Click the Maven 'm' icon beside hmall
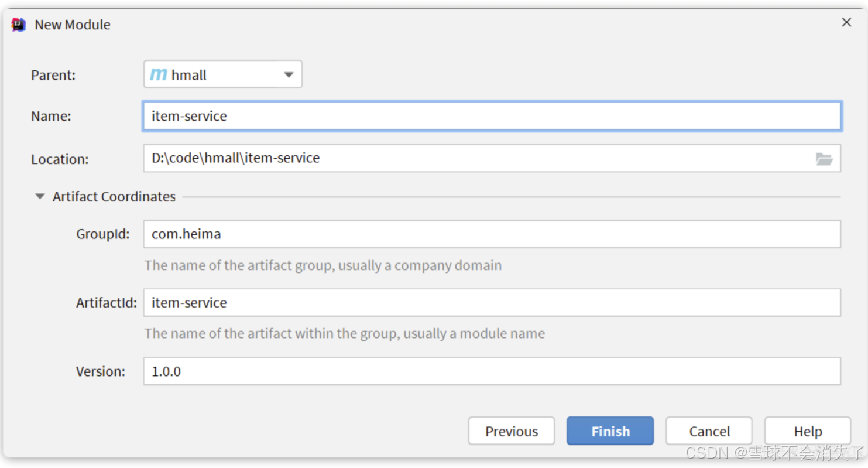 159,74
